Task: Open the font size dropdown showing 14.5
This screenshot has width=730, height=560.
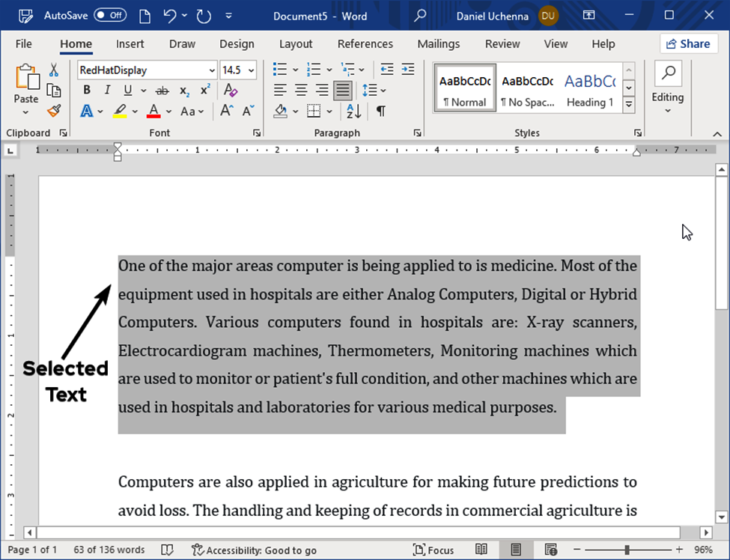Action: click(251, 70)
